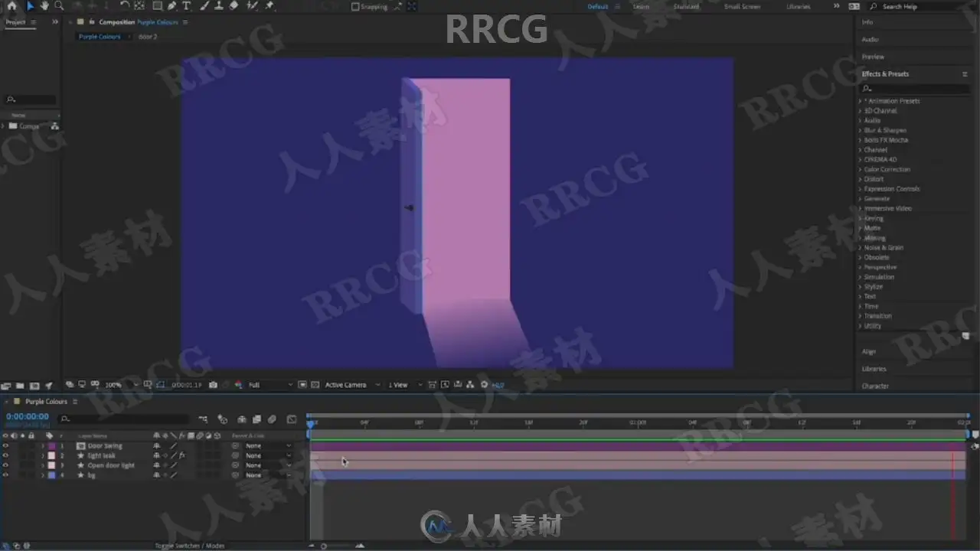The width and height of the screenshot is (980, 551).
Task: Select the Clone Stamp tool
Action: [x=219, y=6]
